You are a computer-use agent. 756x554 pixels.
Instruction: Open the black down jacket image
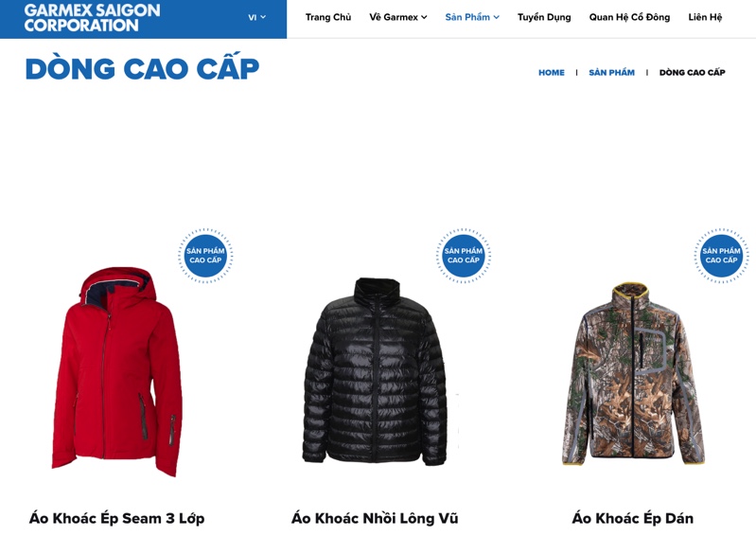(x=375, y=371)
